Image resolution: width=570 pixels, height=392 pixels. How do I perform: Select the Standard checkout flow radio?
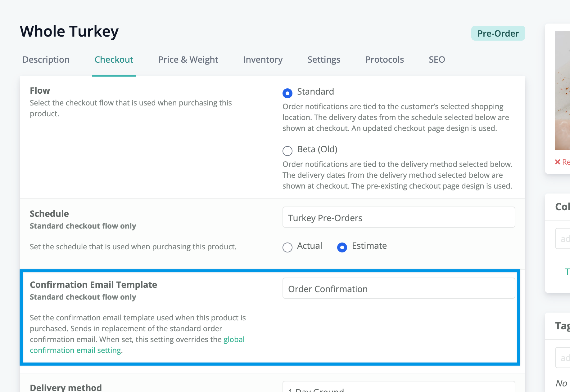[287, 93]
